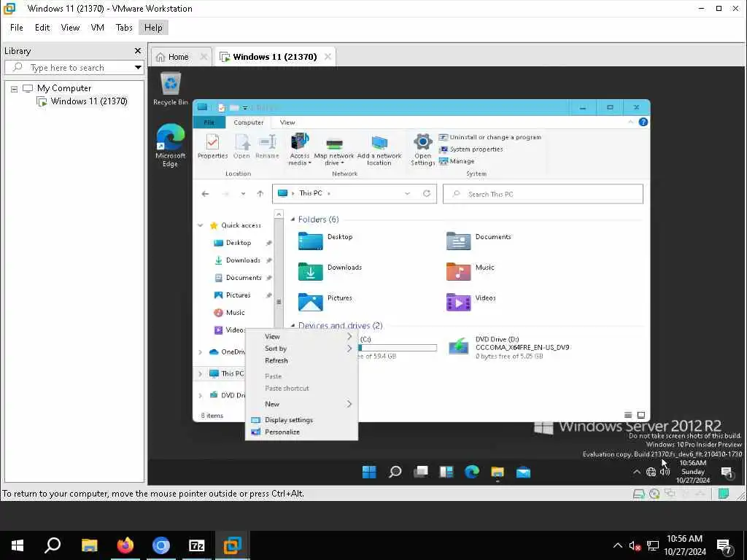Image resolution: width=747 pixels, height=560 pixels.
Task: Expand DVD Drive in navigation pane
Action: point(201,395)
